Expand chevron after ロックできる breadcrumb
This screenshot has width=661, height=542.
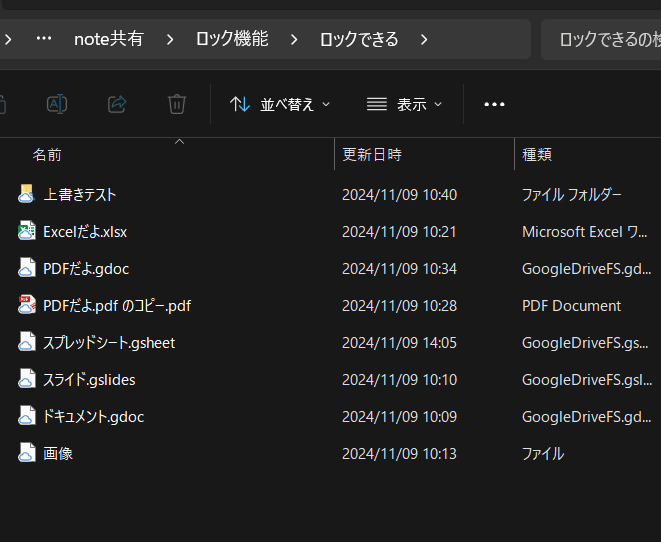click(x=424, y=40)
